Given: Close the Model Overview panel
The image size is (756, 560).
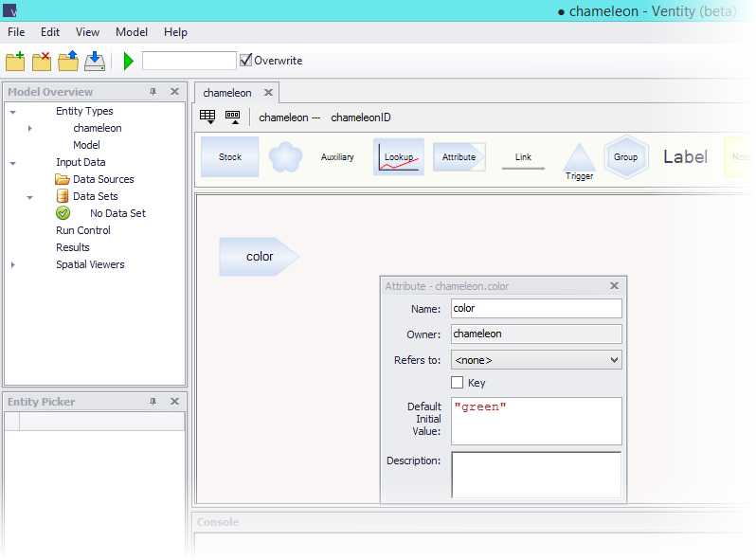Looking at the screenshot, I should click(175, 91).
